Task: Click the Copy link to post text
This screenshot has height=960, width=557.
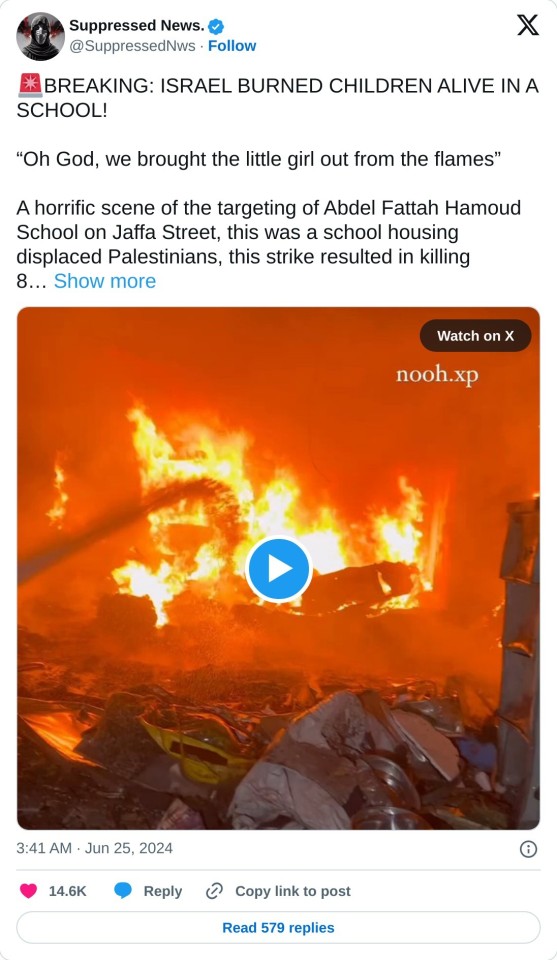Action: (293, 891)
